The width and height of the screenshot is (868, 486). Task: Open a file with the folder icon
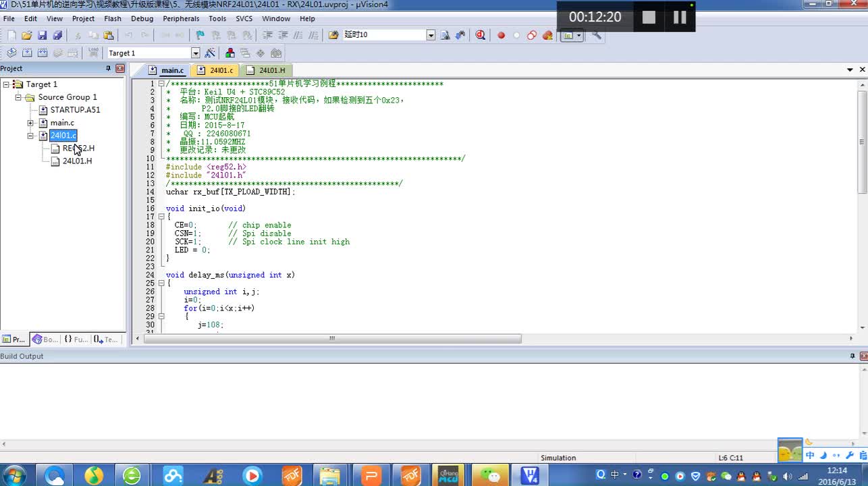[27, 35]
